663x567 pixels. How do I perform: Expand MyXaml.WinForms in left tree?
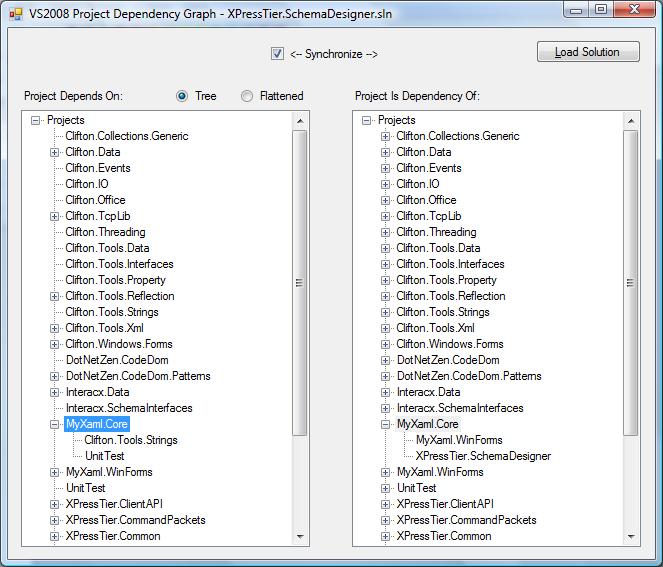pyautogui.click(x=55, y=472)
